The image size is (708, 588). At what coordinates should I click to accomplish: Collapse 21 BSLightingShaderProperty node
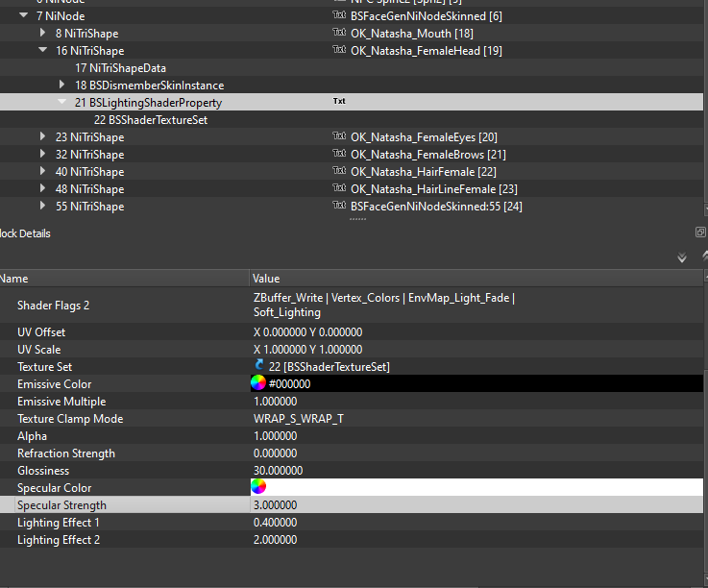tap(62, 102)
